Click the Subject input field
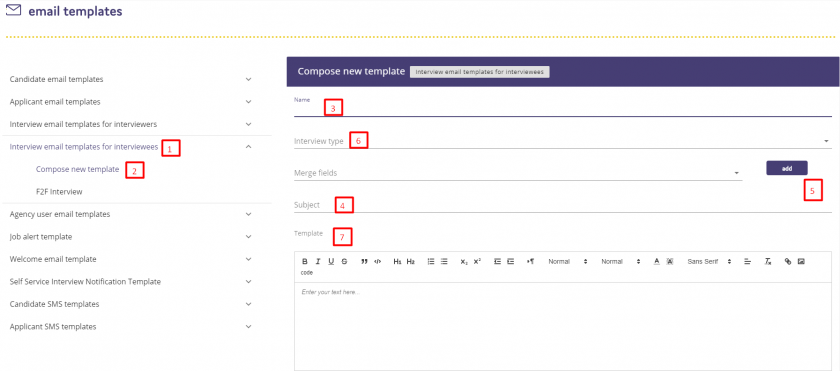 (x=562, y=205)
